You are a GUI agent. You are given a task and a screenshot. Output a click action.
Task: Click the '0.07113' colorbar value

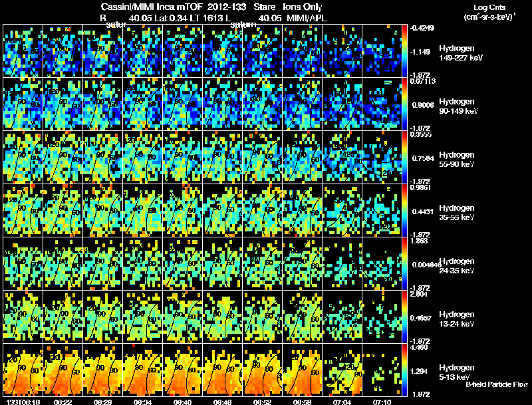click(423, 81)
